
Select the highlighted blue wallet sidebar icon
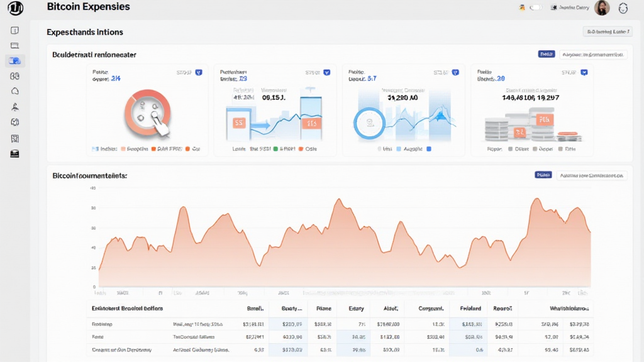(x=14, y=61)
